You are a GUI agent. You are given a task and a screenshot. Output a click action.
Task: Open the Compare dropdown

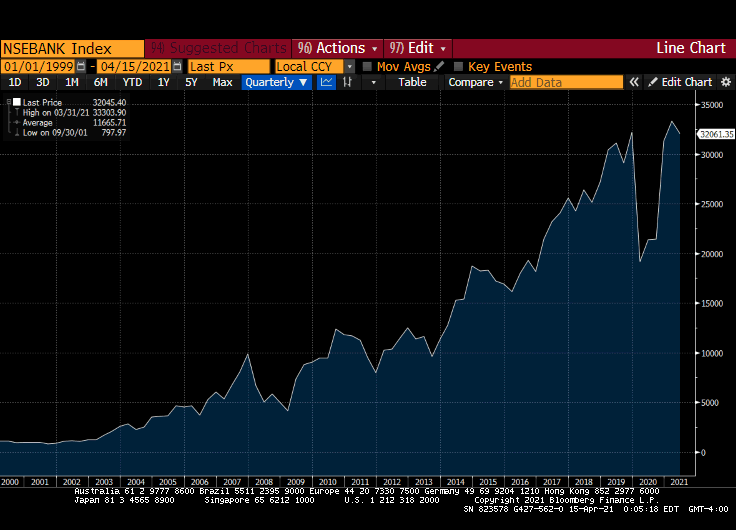(x=475, y=82)
